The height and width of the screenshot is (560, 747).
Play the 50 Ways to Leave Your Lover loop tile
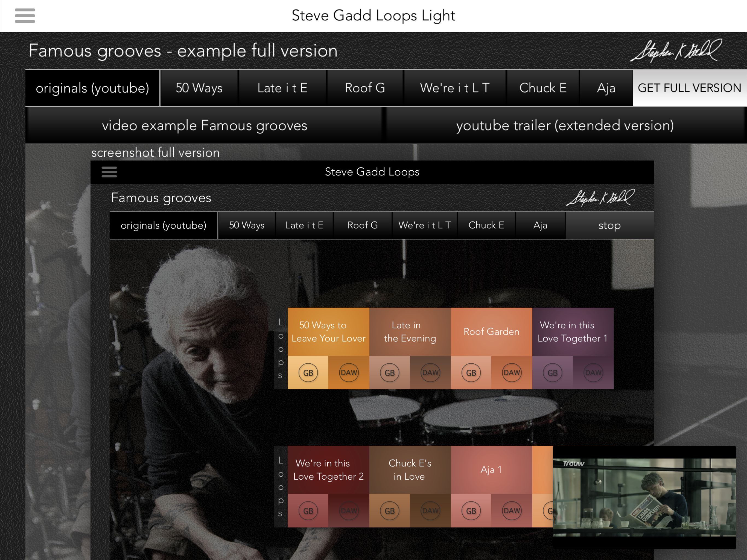[329, 332]
